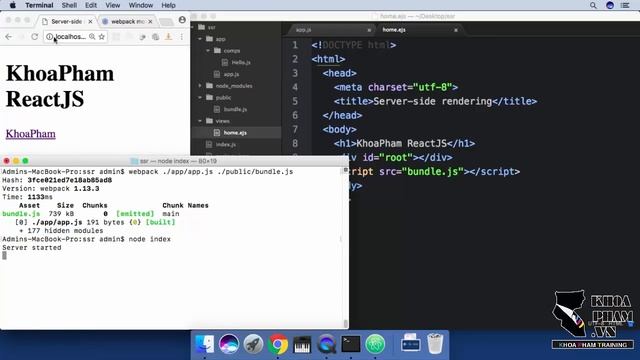Image resolution: width=640 pixels, height=360 pixels.
Task: Expand the node_modules folder
Action: point(200,86)
